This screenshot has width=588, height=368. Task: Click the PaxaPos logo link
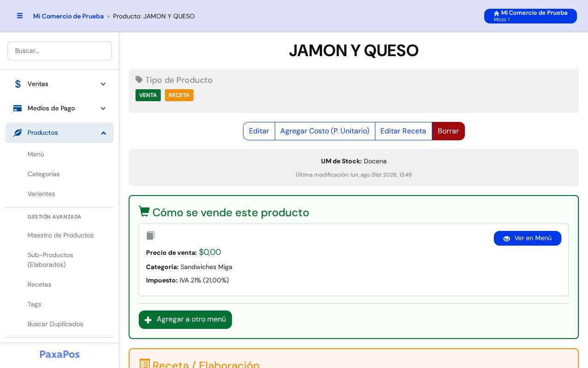click(x=60, y=354)
